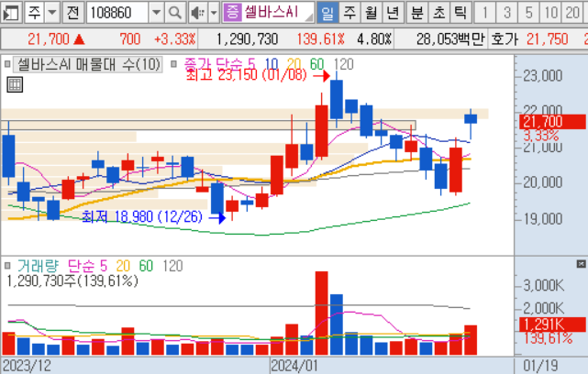This screenshot has height=374, width=588.
Task: Click the change rate +3.33%
Action: pos(175,39)
